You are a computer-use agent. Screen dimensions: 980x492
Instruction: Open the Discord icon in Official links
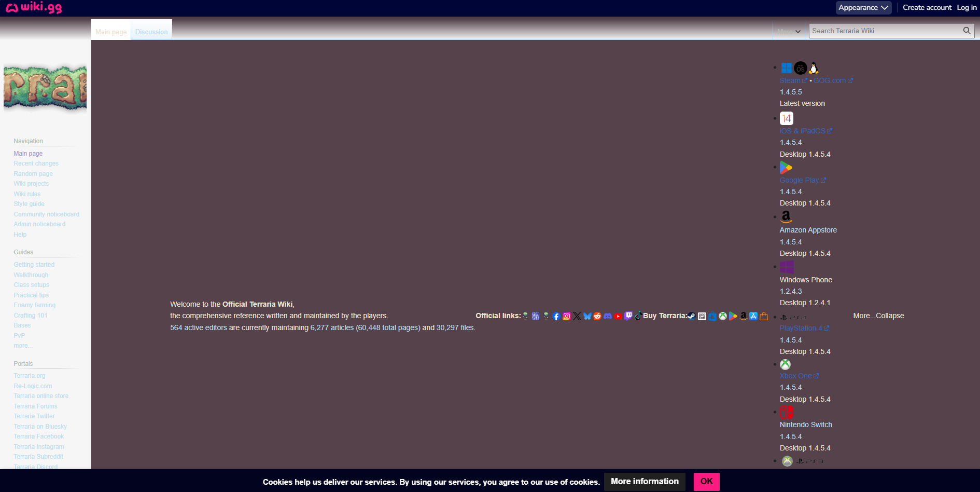608,316
